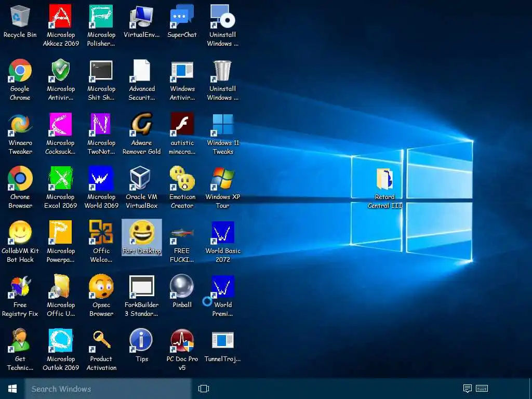Open the Winaero Tweaker shortcut
This screenshot has height=399, width=532.
tap(20, 134)
